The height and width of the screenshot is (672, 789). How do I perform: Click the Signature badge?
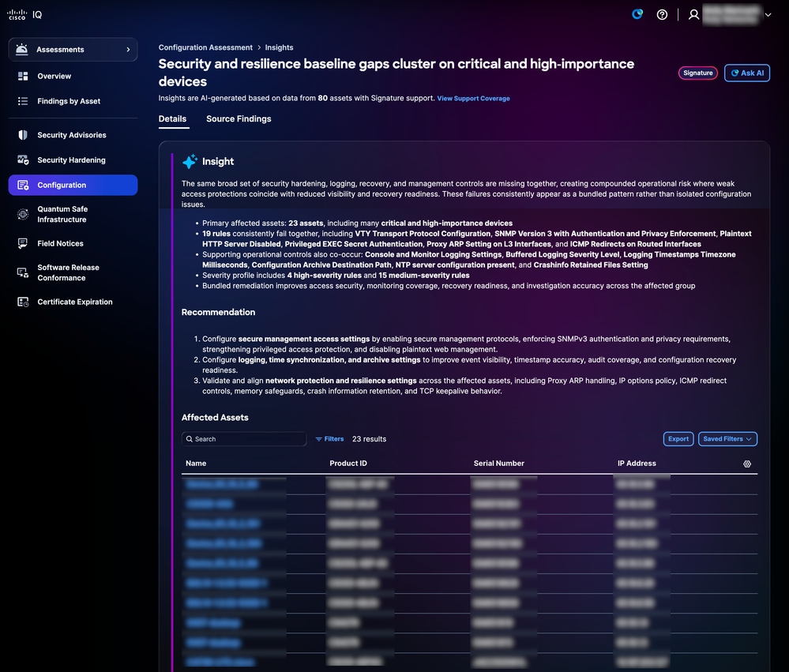[x=697, y=73]
